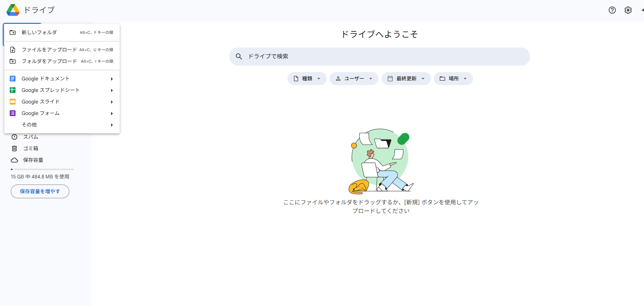Click the Google Drive logo
This screenshot has width=644, height=306.
[x=13, y=10]
